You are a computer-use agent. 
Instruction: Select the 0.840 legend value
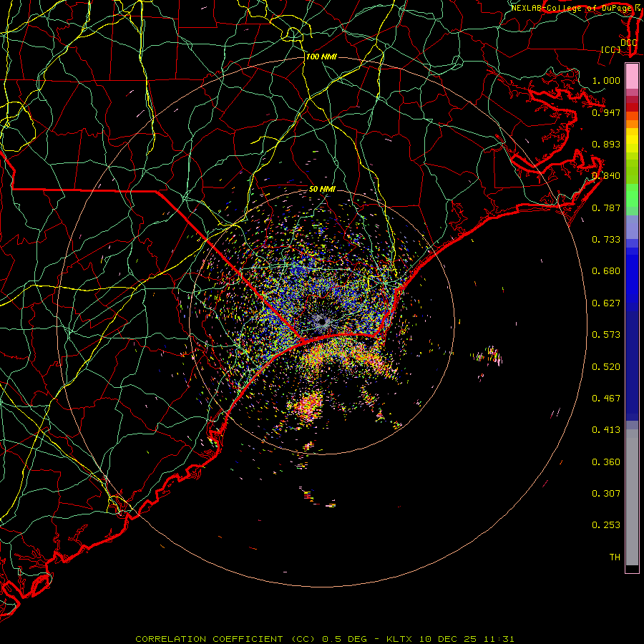pos(606,176)
